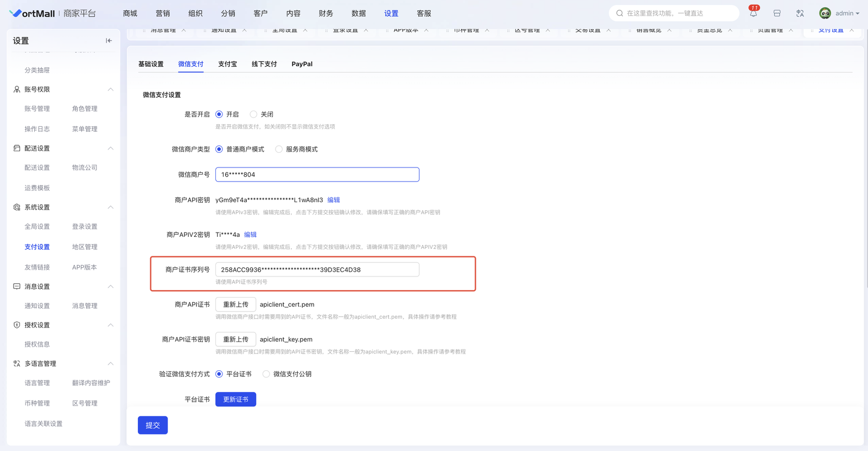The height and width of the screenshot is (451, 868).
Task: Select 微信支付公钥 verification method
Action: pos(266,374)
